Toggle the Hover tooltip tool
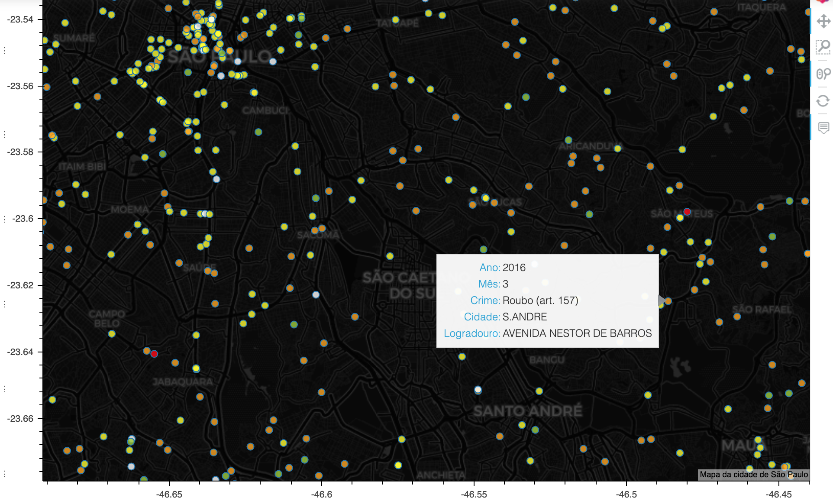The width and height of the screenshot is (833, 504). (x=823, y=127)
